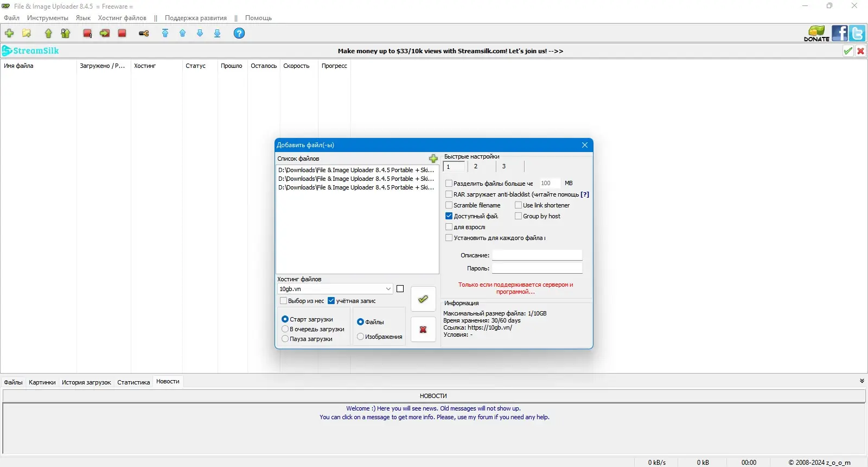Switch to the "Изображения" radio option
The image size is (868, 467).
coord(360,337)
